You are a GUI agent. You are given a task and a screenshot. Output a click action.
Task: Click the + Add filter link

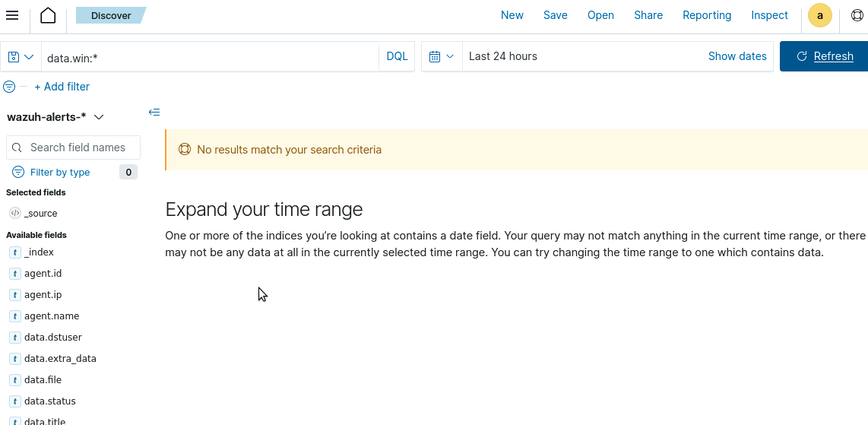coord(62,87)
